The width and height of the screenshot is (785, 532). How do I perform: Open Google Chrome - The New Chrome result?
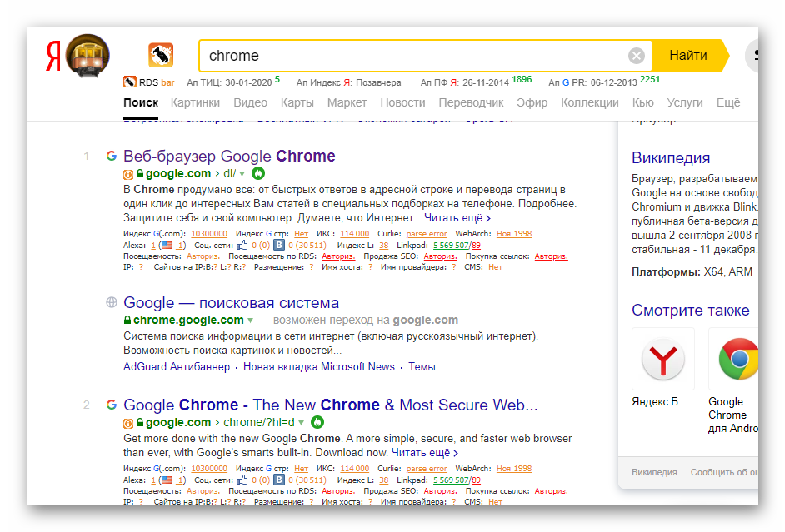coord(331,405)
